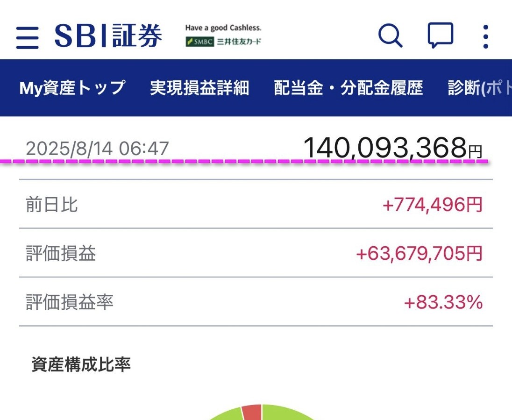The image size is (512, 420).
Task: Tap the 2025/8/14 06:47 timestamp
Action: pyautogui.click(x=97, y=149)
